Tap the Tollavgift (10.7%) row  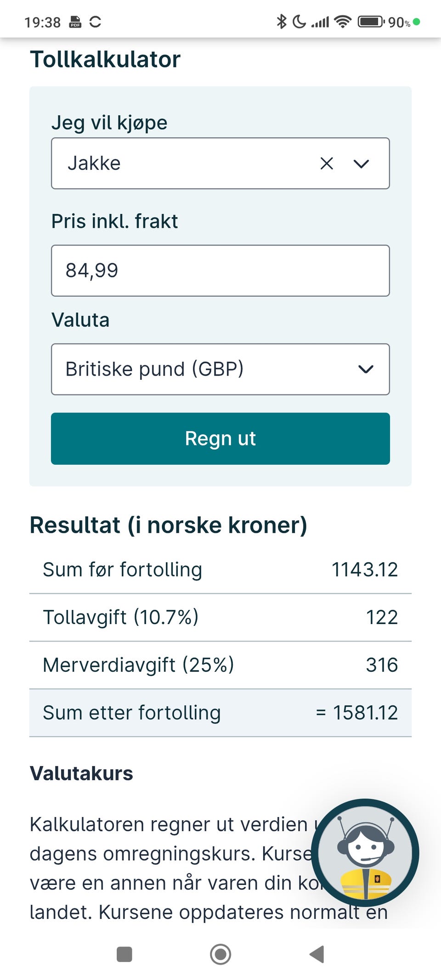click(x=220, y=617)
